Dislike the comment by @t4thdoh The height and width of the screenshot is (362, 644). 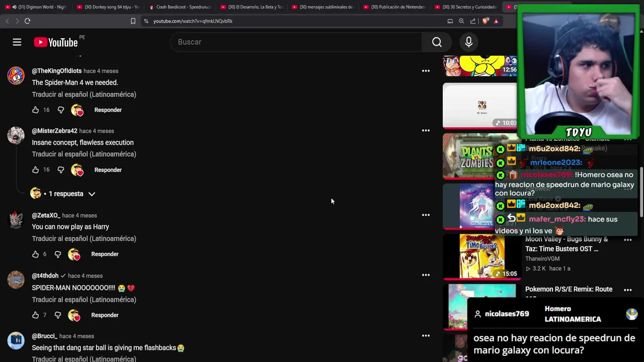(58, 315)
